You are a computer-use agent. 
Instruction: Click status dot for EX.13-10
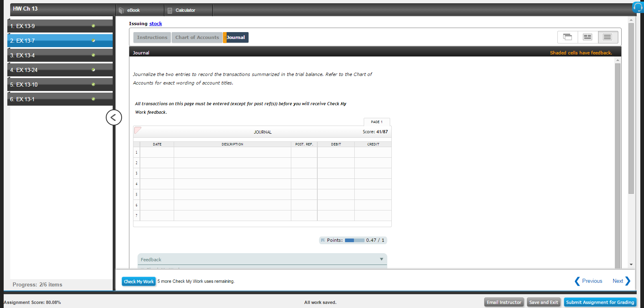pyautogui.click(x=94, y=85)
